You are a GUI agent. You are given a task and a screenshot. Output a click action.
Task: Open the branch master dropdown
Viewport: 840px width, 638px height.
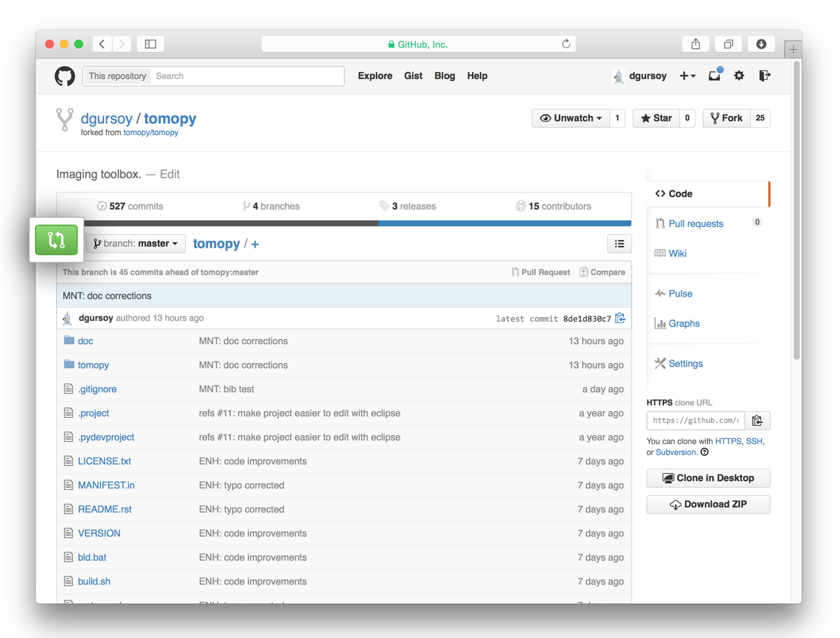[136, 244]
